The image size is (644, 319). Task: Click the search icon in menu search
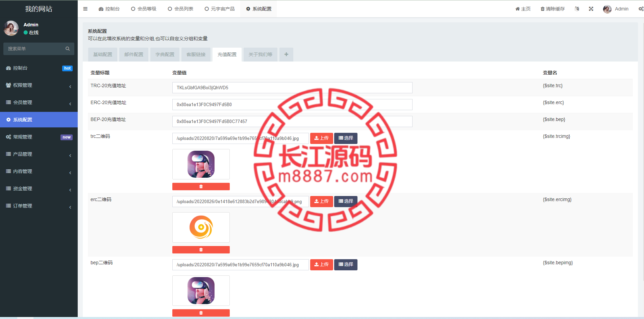(68, 49)
